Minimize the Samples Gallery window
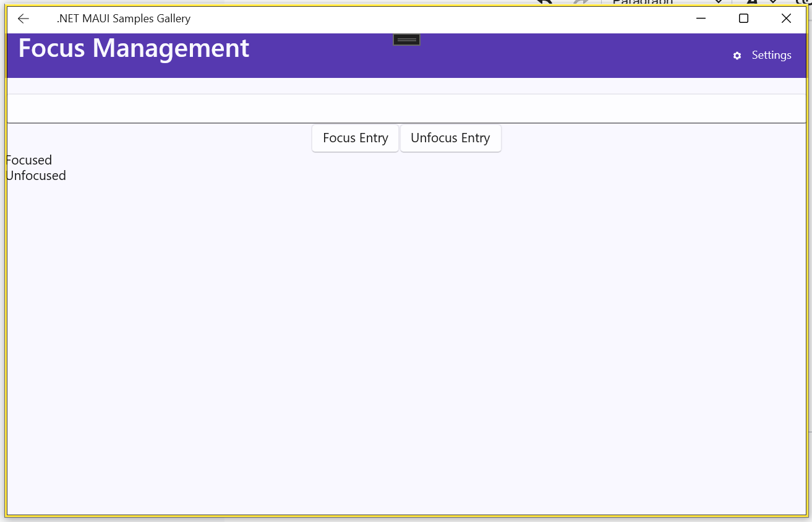 (x=701, y=19)
